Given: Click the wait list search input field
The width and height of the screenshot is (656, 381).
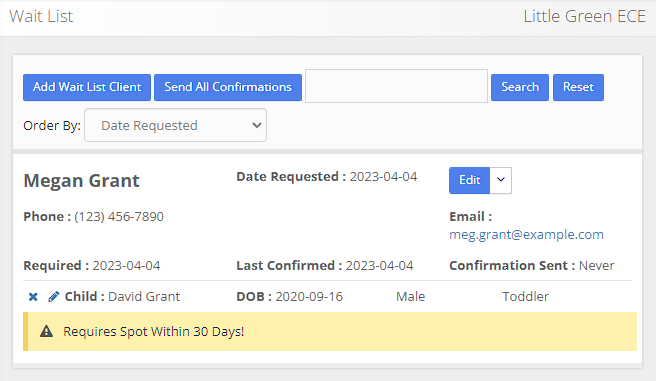Looking at the screenshot, I should point(396,86).
